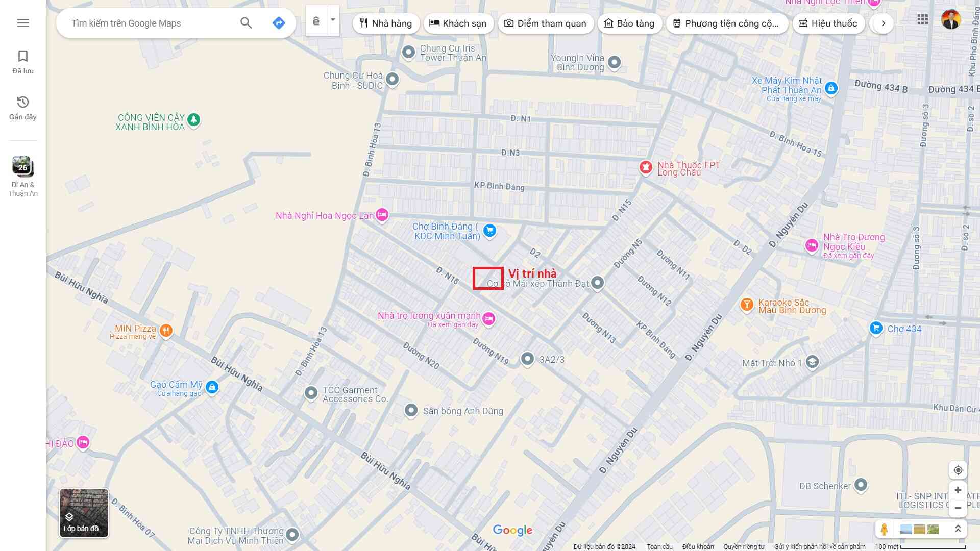The height and width of the screenshot is (551, 980).
Task: Select the Khách sạn category chip
Action: pos(458,23)
